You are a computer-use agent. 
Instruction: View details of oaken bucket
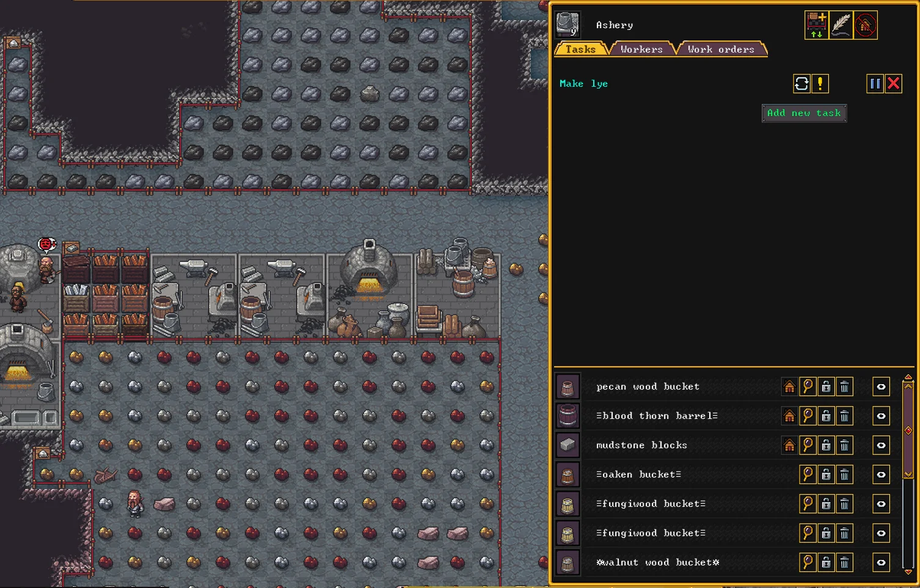point(808,474)
